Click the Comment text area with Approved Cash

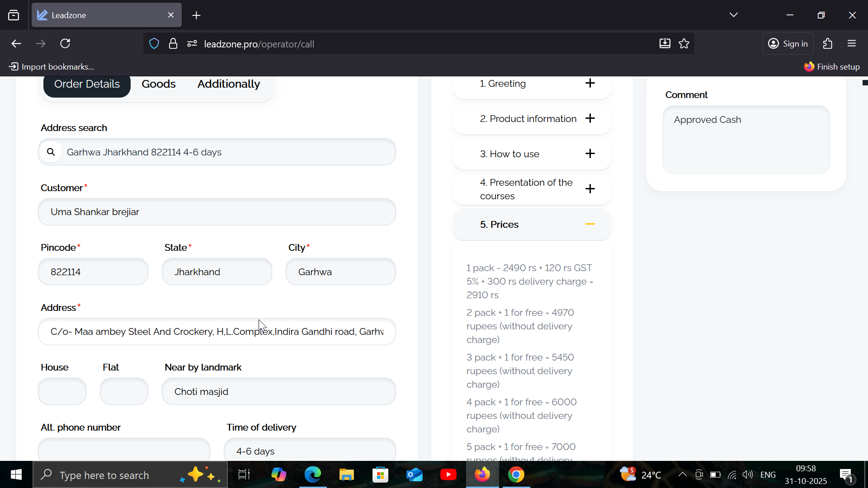point(746,140)
